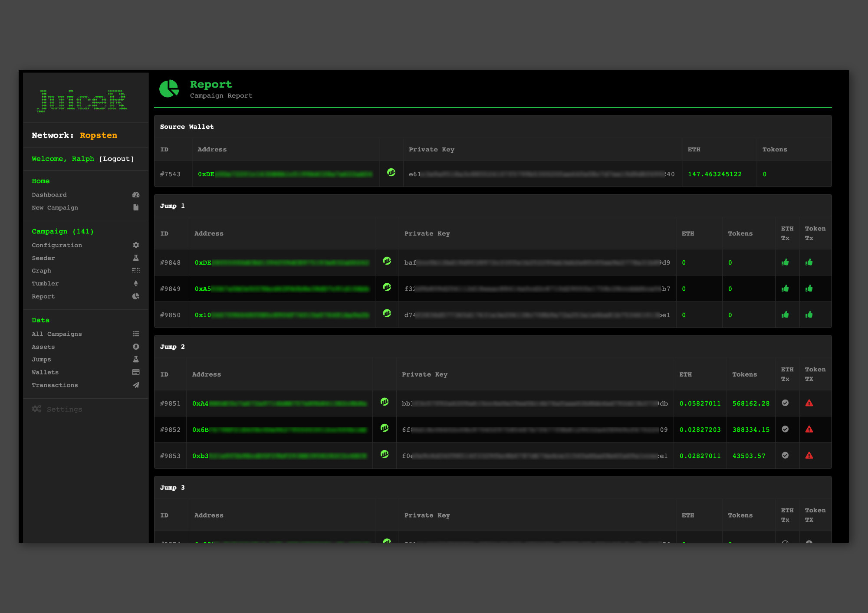Select token amount 43503.57
Viewport: 868px width, 613px height.
(749, 456)
